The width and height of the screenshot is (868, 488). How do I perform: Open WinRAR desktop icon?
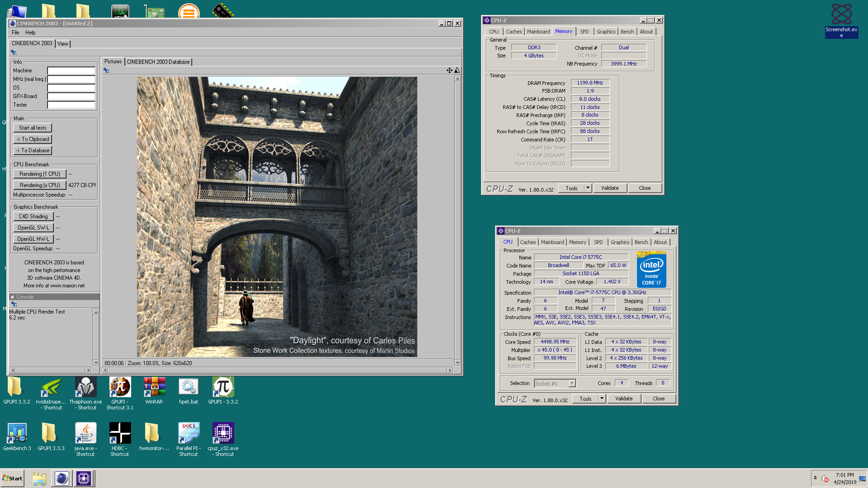(154, 390)
